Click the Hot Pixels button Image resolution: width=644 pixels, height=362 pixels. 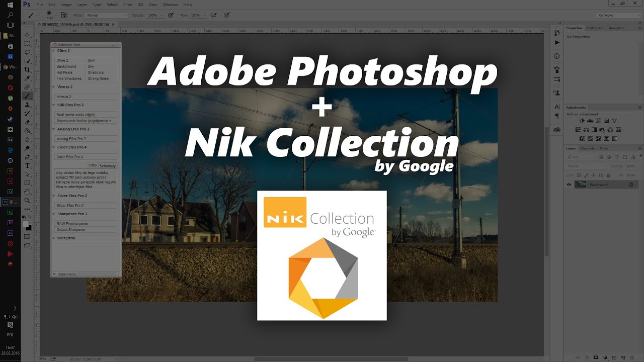pyautogui.click(x=70, y=72)
